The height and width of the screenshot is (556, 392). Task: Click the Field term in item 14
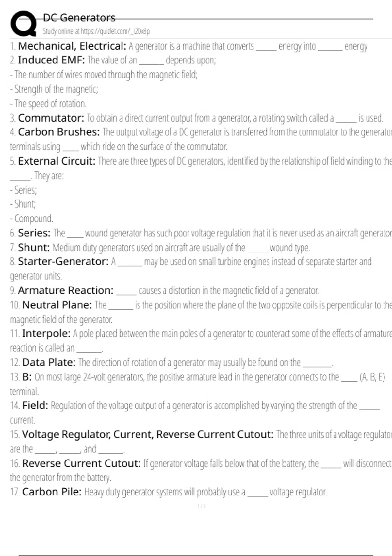35,406
